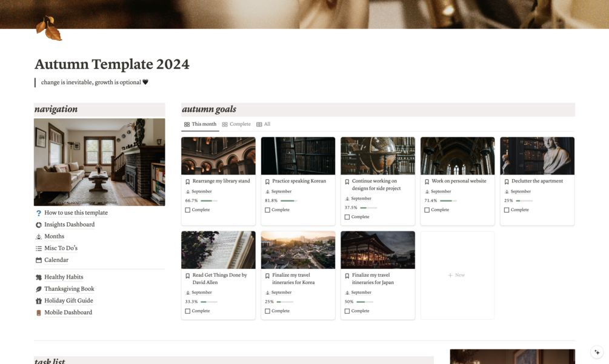
Task: Click the Insights Dashboard chart icon
Action: point(38,225)
